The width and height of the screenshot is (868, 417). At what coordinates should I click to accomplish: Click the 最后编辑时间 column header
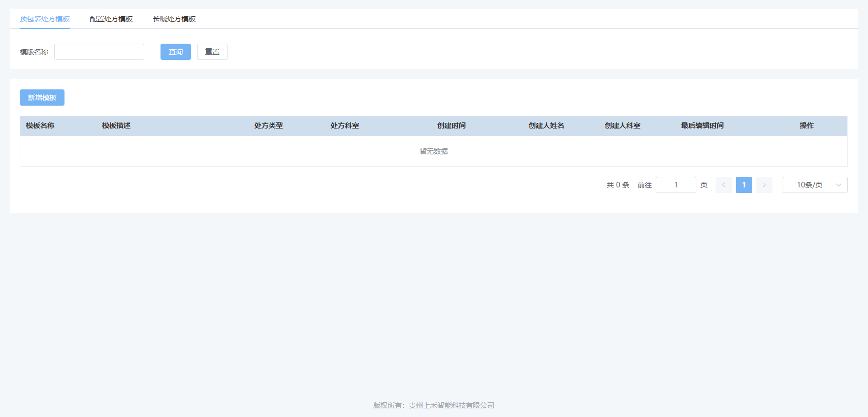pos(702,125)
